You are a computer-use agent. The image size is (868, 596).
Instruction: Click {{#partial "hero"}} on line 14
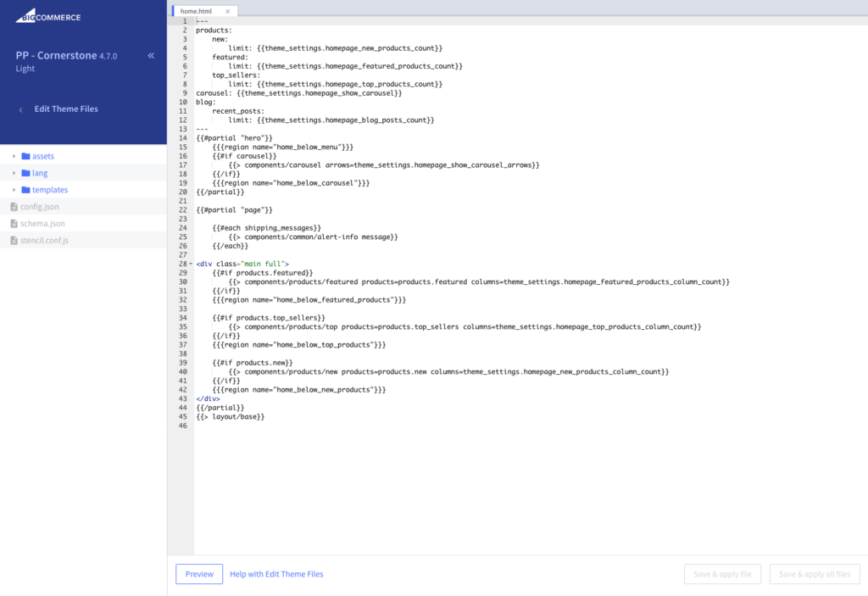tap(234, 138)
